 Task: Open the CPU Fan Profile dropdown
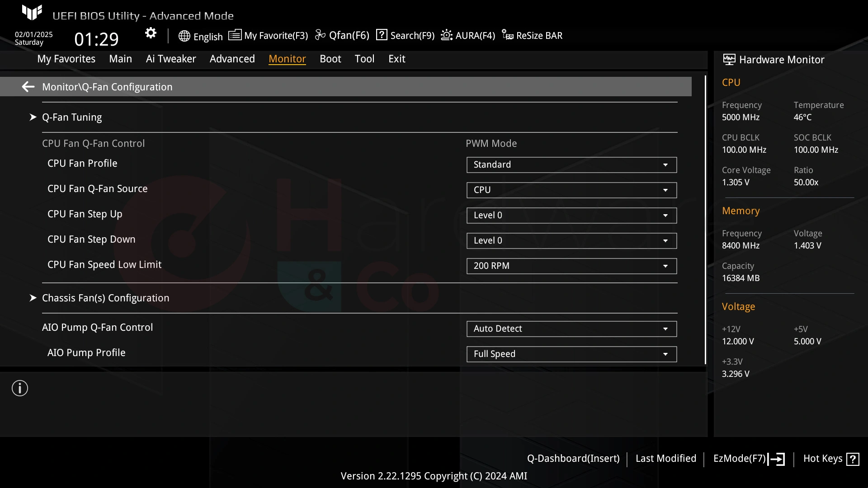click(571, 165)
